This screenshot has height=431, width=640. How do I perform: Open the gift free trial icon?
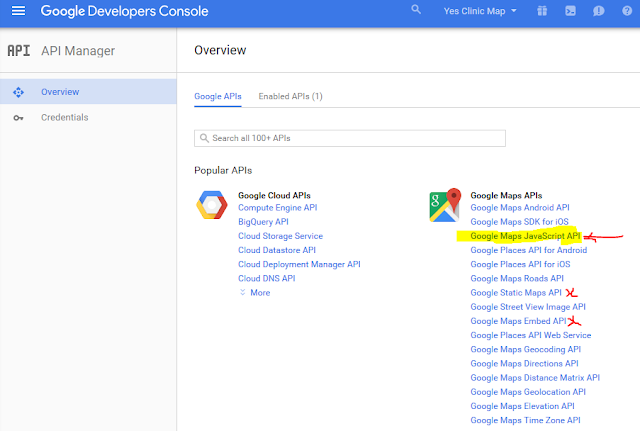(x=542, y=11)
